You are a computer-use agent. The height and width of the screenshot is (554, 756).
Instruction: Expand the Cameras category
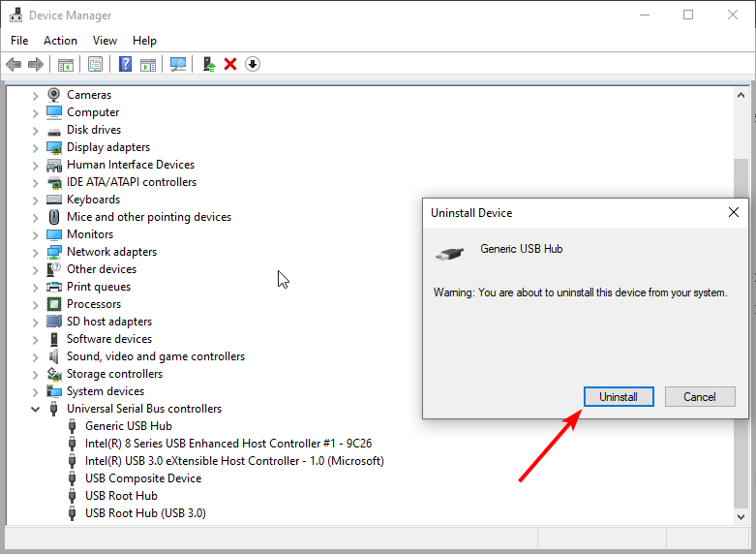pyautogui.click(x=35, y=96)
